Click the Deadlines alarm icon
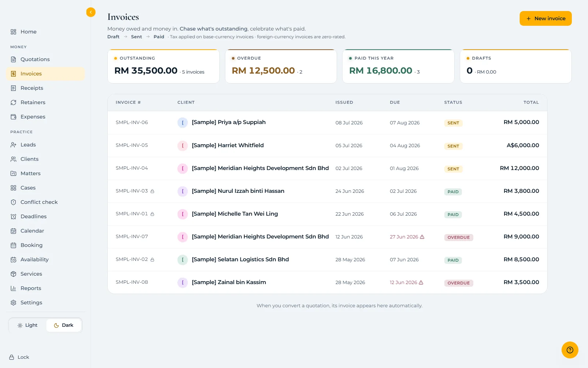The width and height of the screenshot is (588, 368). click(x=14, y=216)
